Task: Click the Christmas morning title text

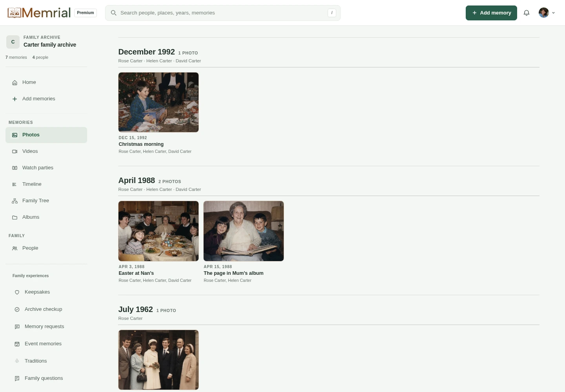Action: coord(141,144)
